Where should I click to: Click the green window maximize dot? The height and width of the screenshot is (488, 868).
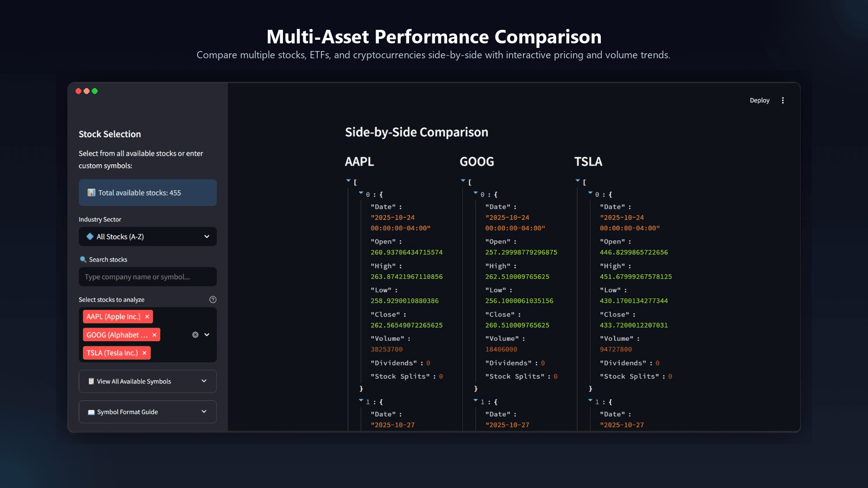tap(94, 91)
